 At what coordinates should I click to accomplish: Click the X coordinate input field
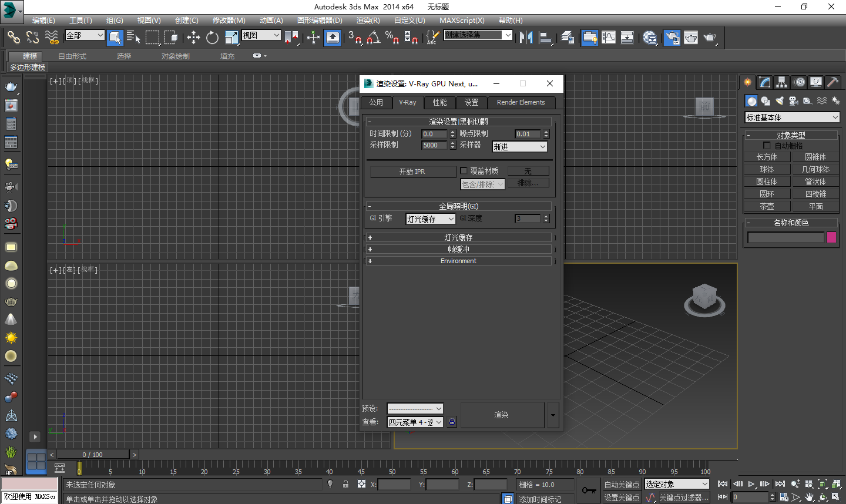click(x=395, y=484)
